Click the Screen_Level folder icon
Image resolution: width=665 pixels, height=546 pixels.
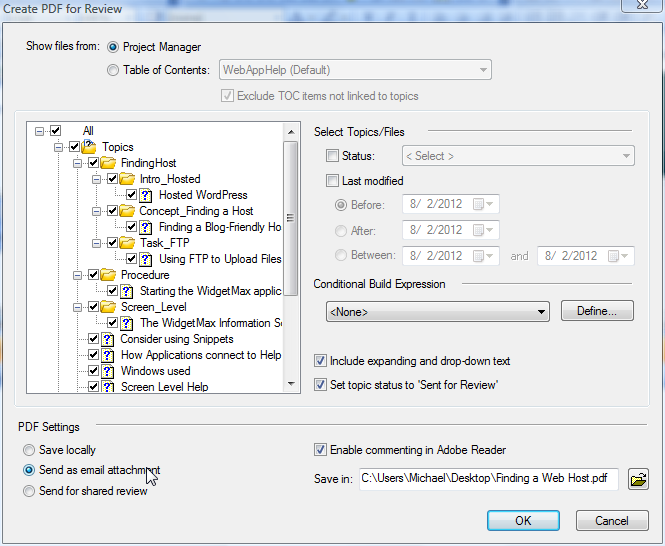108,307
